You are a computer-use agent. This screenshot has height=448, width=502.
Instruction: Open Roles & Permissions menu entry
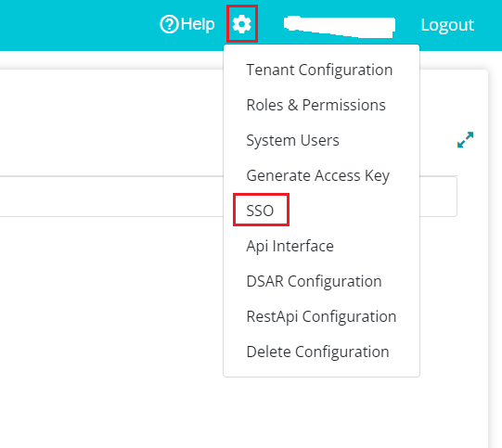tap(315, 105)
